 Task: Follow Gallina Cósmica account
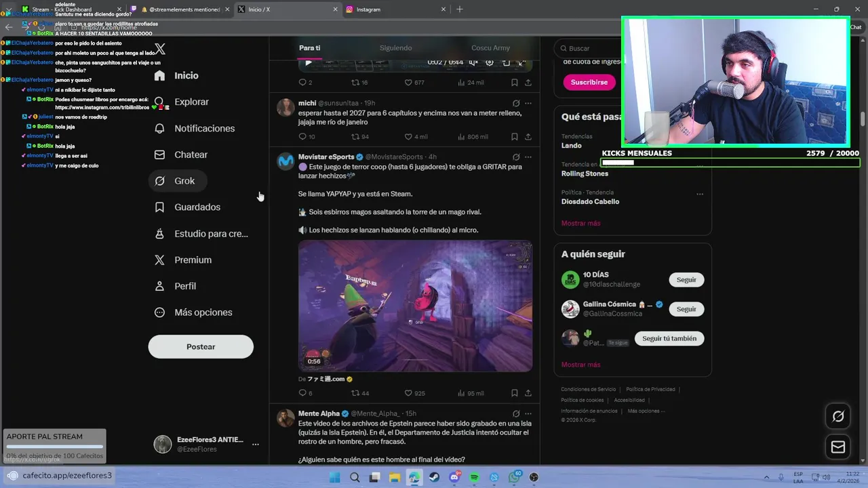point(686,309)
